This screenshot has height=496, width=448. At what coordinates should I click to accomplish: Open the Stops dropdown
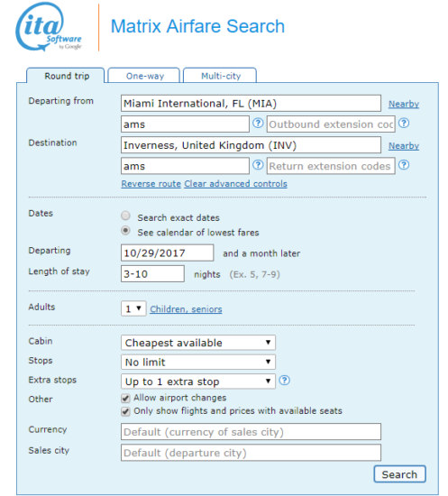pos(198,362)
